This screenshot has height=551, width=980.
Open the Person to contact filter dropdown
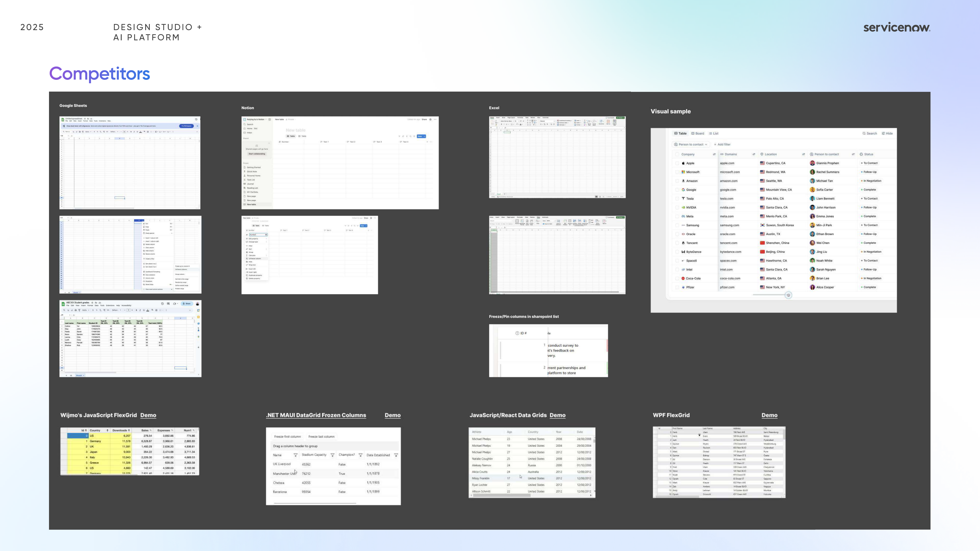click(690, 144)
